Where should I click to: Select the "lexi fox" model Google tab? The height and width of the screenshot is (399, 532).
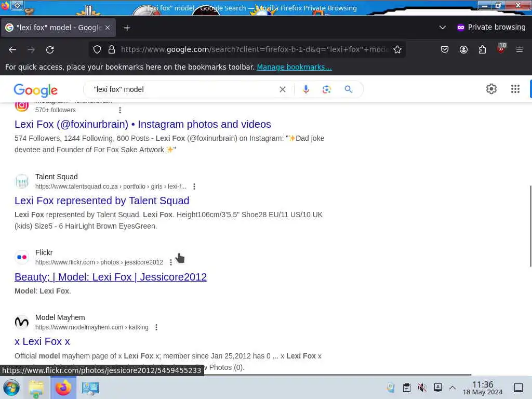tap(58, 28)
